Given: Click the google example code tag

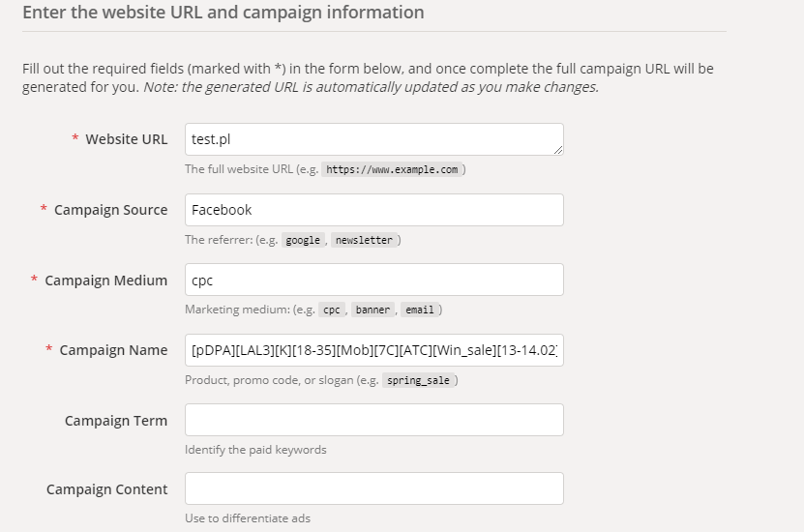Looking at the screenshot, I should coord(303,240).
